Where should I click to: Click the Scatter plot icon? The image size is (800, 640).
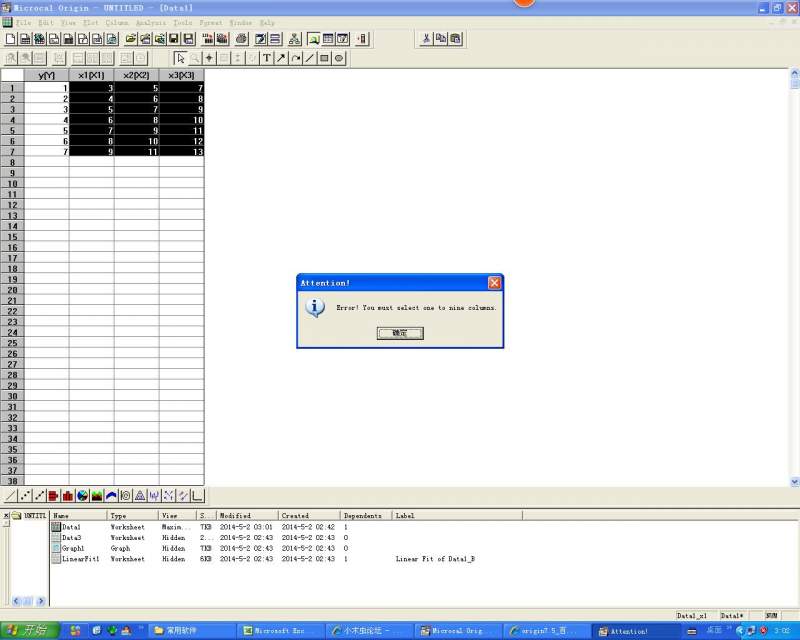pyautogui.click(x=25, y=495)
